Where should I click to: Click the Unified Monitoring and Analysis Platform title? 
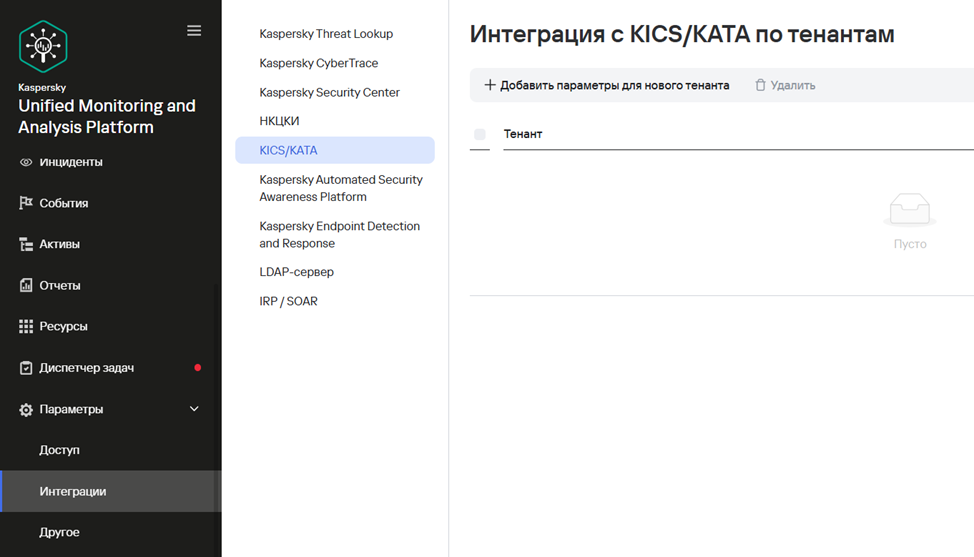[x=107, y=116]
